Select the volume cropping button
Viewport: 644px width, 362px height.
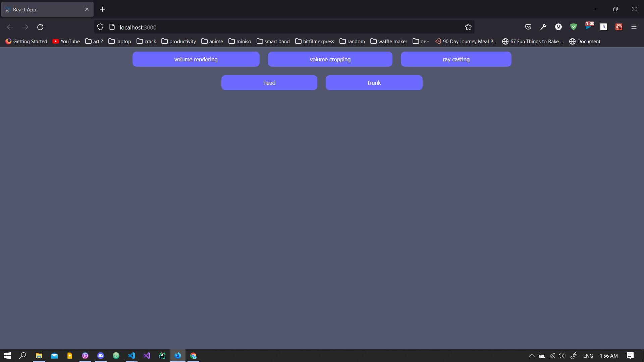point(330,59)
